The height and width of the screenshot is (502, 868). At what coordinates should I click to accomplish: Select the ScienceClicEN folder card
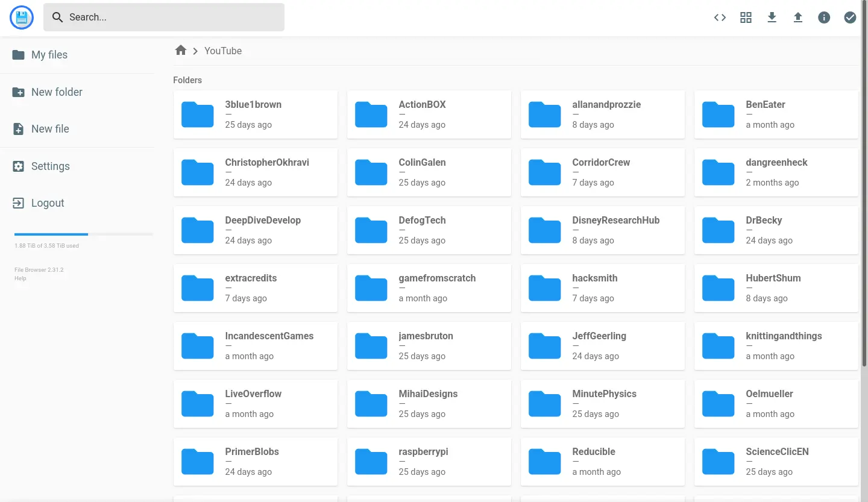(x=776, y=462)
